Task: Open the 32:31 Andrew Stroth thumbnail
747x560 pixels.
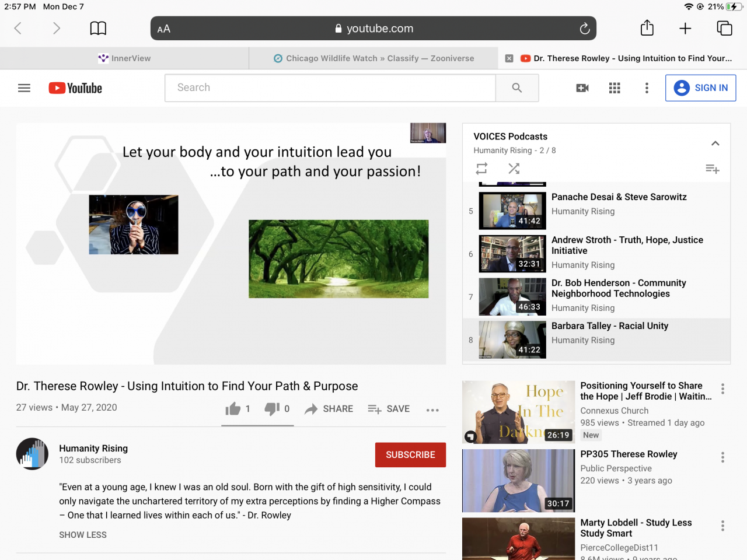Action: [x=512, y=254]
